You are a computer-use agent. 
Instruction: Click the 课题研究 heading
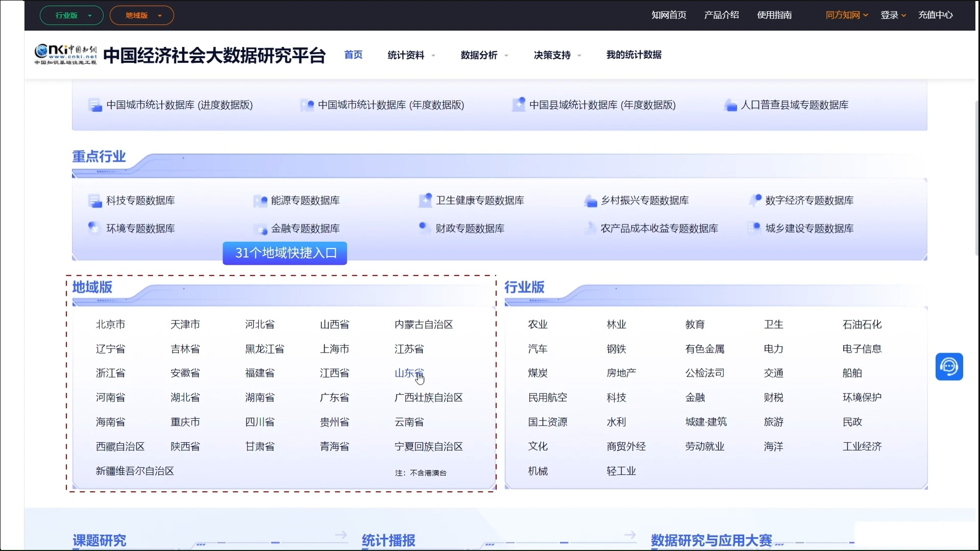click(99, 540)
